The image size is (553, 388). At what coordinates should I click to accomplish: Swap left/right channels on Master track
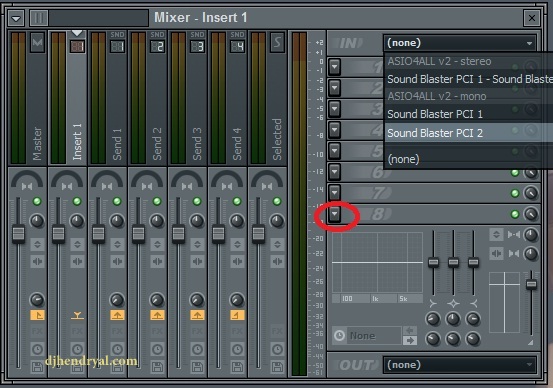[37, 261]
